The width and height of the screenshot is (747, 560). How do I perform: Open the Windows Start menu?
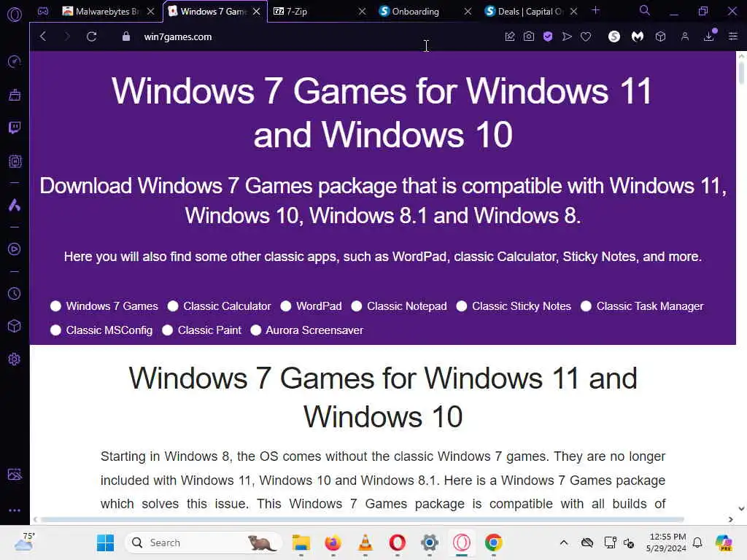105,542
